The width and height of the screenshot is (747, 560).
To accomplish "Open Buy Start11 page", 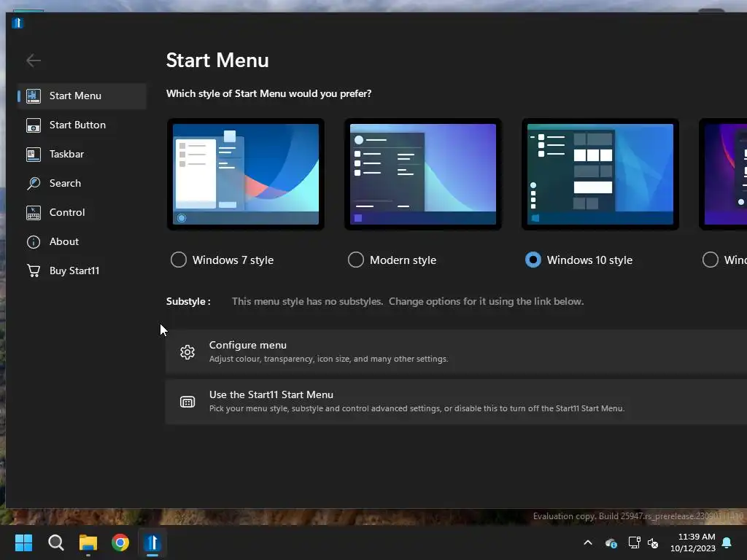I will (82, 271).
